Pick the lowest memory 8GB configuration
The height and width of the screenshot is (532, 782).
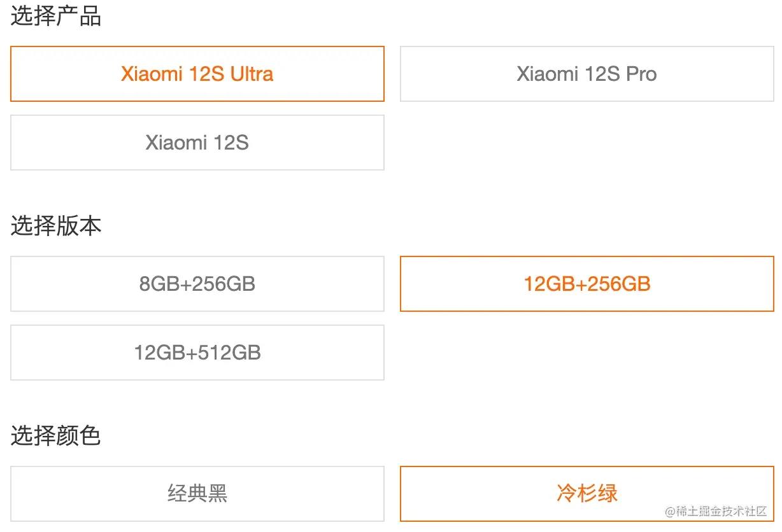pyautogui.click(x=197, y=284)
